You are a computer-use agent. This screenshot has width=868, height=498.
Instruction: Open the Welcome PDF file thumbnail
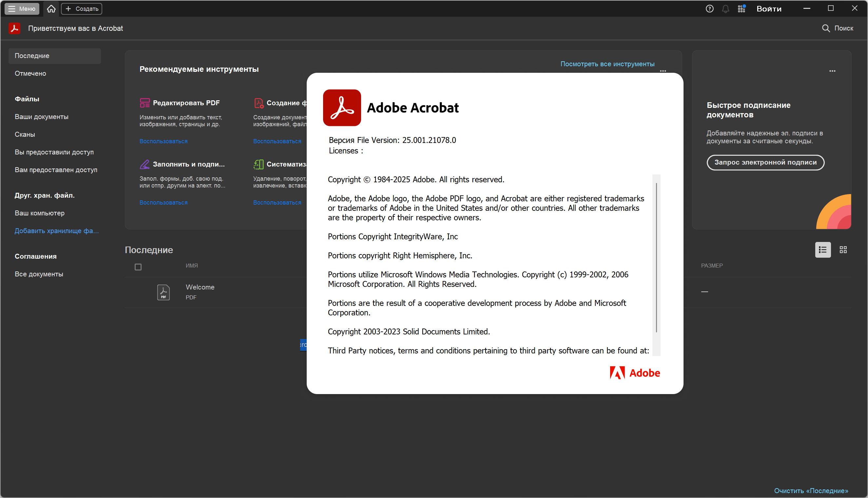164,292
